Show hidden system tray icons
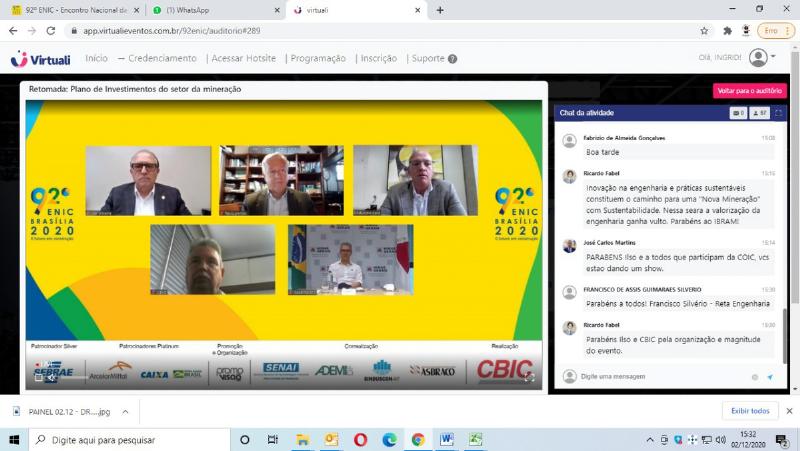 click(x=649, y=440)
